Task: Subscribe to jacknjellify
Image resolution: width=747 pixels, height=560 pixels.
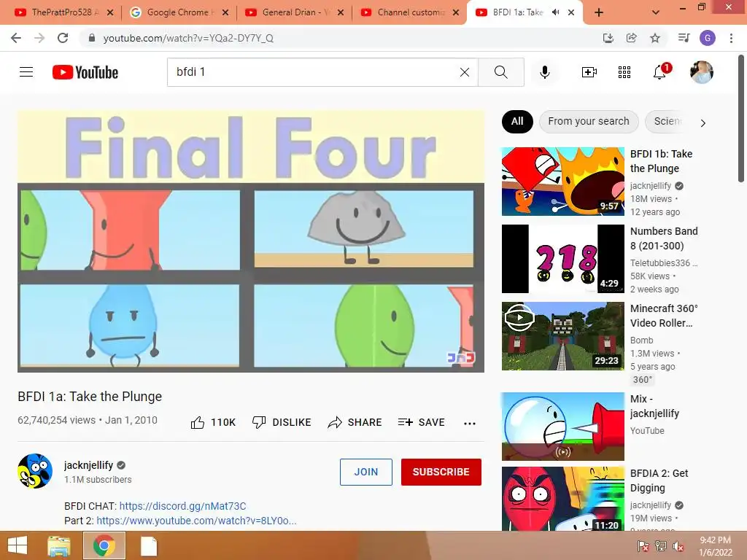Action: 441,472
